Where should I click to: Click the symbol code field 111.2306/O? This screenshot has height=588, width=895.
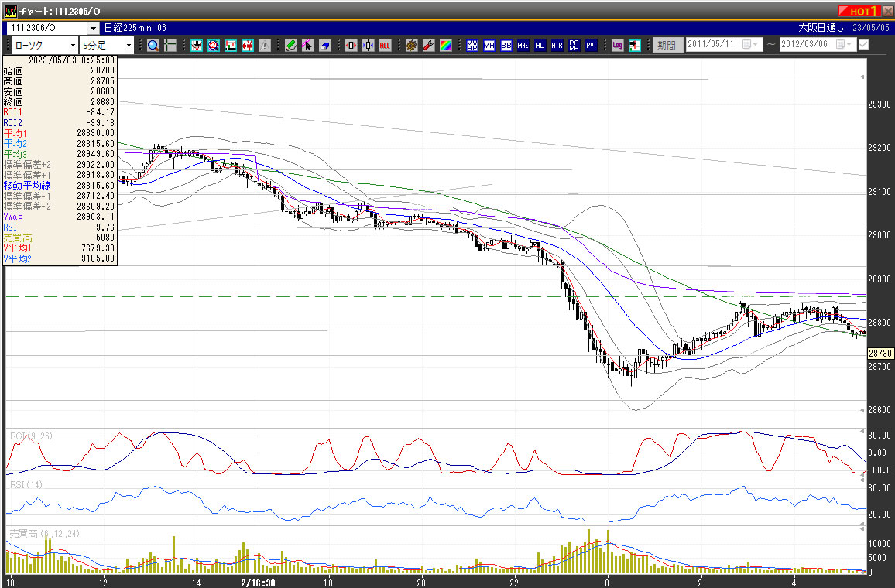[x=46, y=27]
